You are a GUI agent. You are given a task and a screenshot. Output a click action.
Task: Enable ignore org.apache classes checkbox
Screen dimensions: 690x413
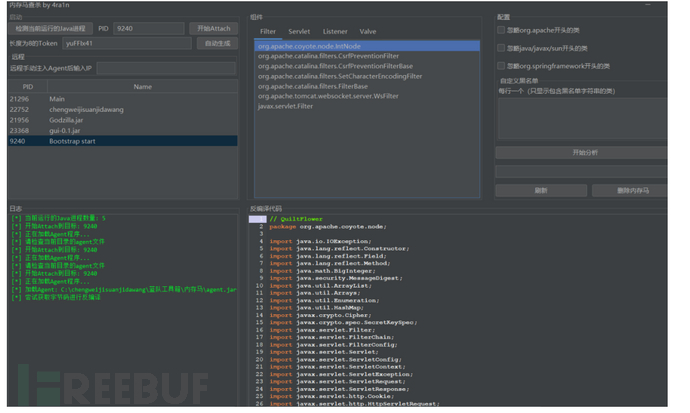[x=502, y=30]
